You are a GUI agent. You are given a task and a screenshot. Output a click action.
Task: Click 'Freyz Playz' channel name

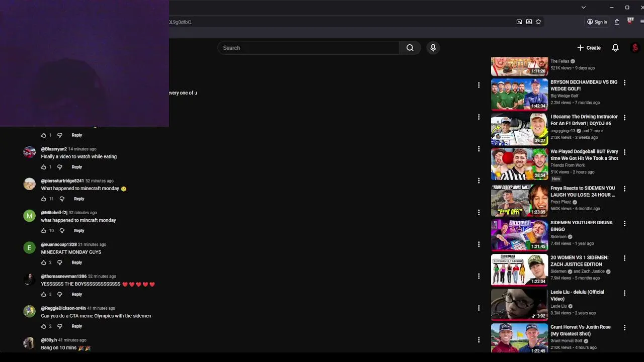560,202
